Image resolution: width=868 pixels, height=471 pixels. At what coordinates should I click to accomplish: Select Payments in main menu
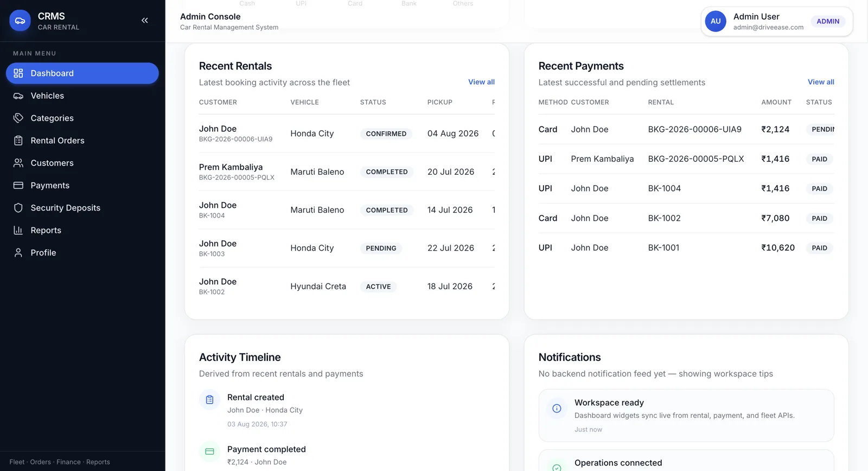click(82, 185)
